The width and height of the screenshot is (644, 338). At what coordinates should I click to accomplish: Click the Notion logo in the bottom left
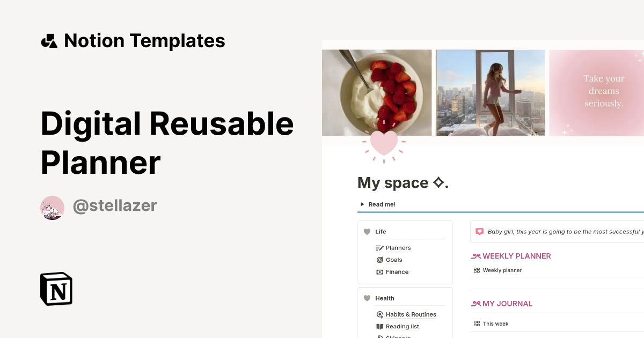click(56, 289)
